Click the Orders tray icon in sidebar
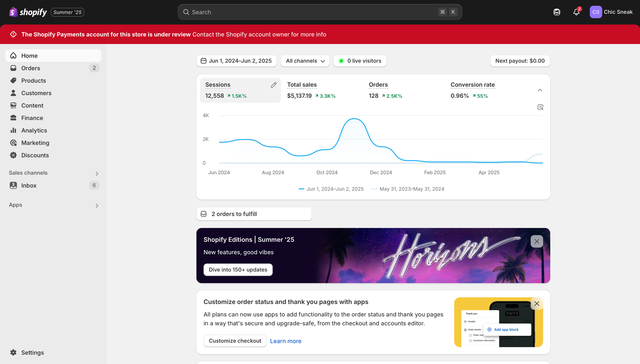Screen dimensions: 640x364 click(x=13, y=68)
